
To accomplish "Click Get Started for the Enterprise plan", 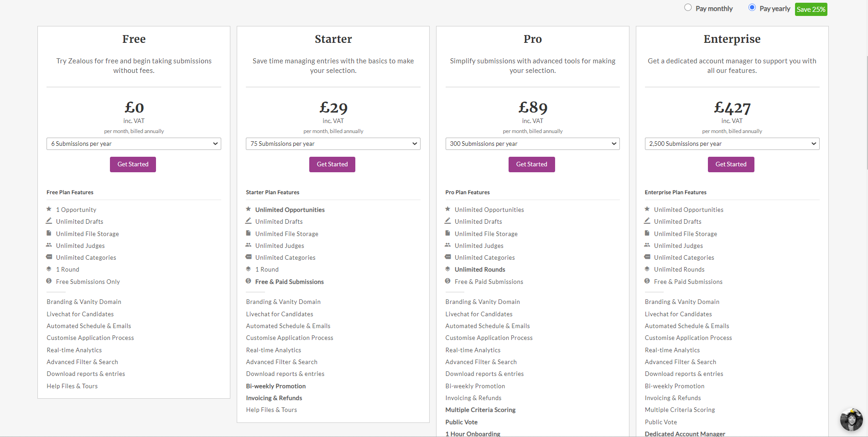I will tap(731, 165).
